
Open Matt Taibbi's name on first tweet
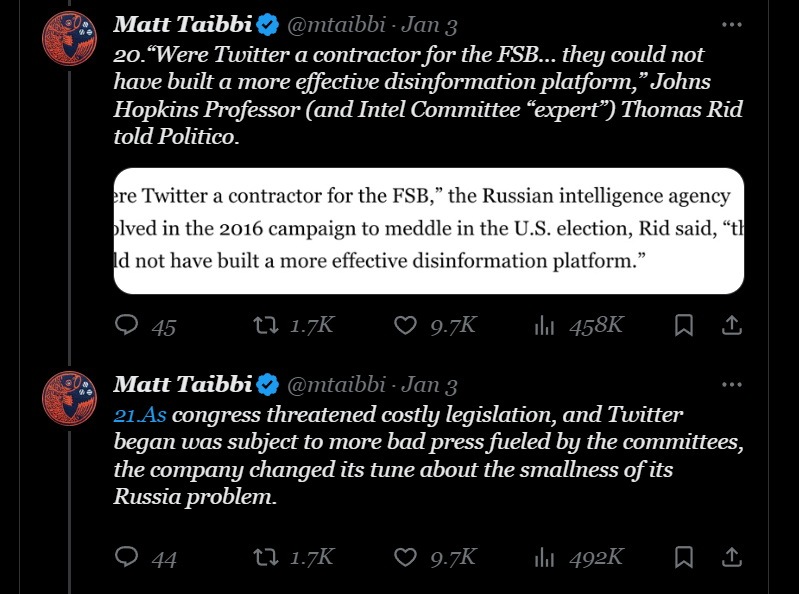pyautogui.click(x=183, y=23)
